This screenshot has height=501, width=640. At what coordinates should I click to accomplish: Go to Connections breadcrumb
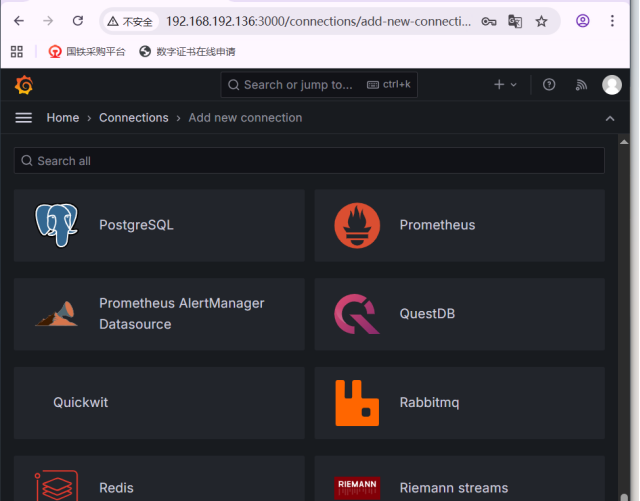point(134,118)
